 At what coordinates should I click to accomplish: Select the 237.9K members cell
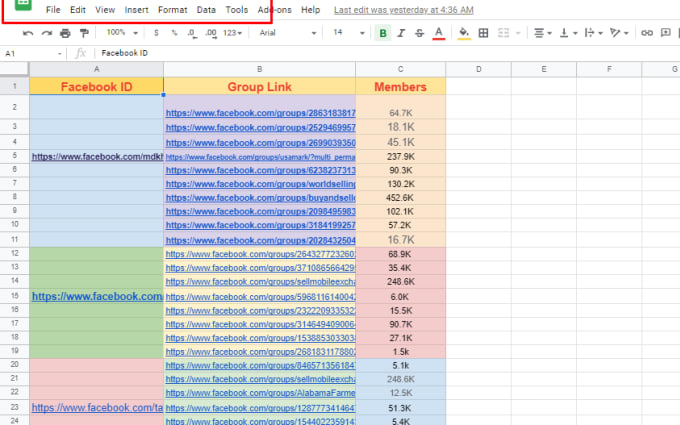click(400, 157)
